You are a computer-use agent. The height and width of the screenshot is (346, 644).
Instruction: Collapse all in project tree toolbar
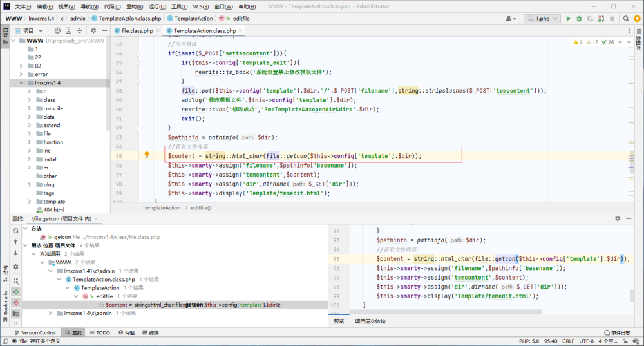79,30
